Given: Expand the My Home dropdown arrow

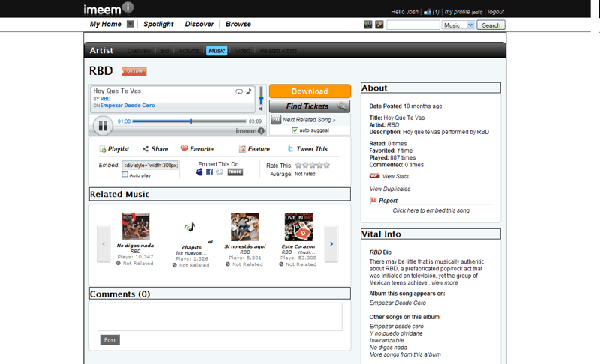Looking at the screenshot, I should (x=130, y=24).
